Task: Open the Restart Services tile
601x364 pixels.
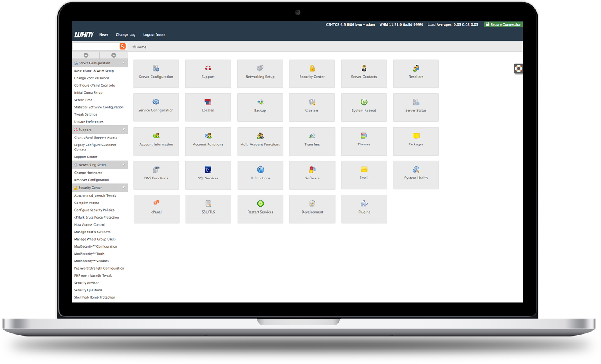Action: [260, 209]
